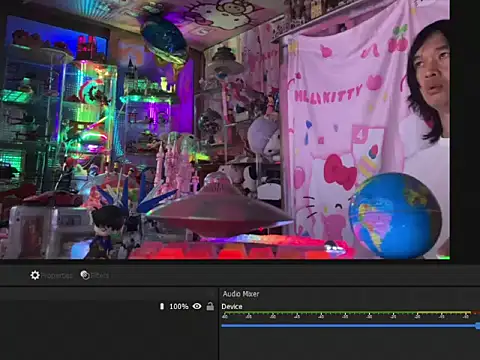480x360 pixels.
Task: Select the Device audio source label
Action: (x=232, y=307)
